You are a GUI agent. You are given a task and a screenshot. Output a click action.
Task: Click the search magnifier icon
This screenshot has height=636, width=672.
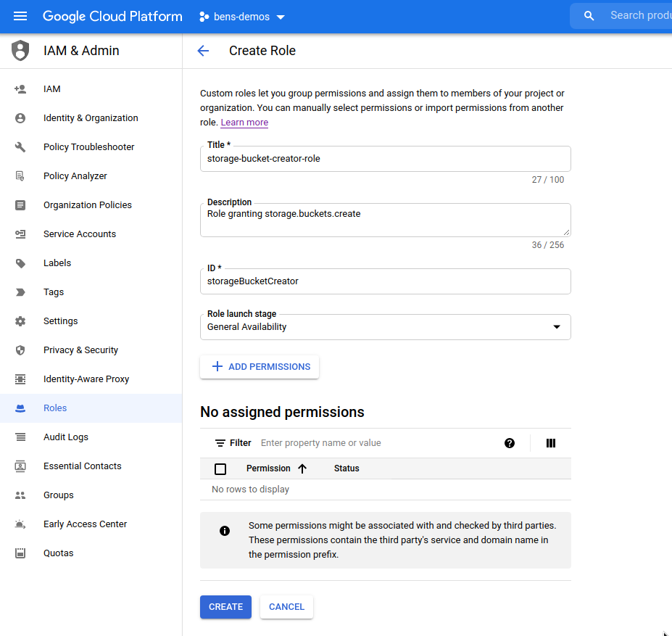pyautogui.click(x=589, y=16)
